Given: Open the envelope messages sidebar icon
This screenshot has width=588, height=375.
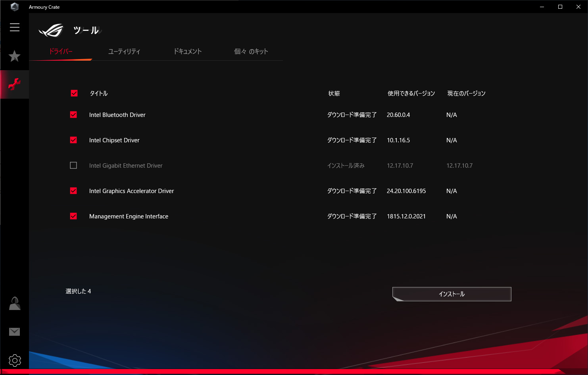Looking at the screenshot, I should pos(15,331).
